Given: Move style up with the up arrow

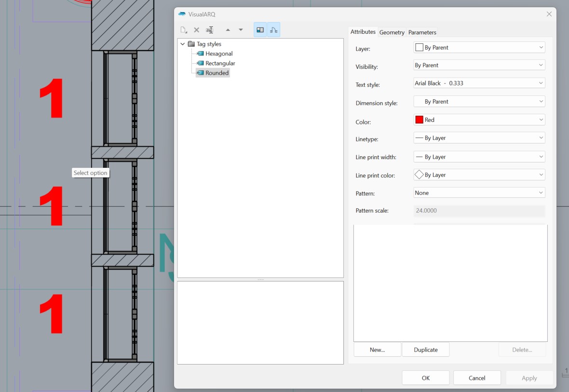Looking at the screenshot, I should click(x=228, y=30).
